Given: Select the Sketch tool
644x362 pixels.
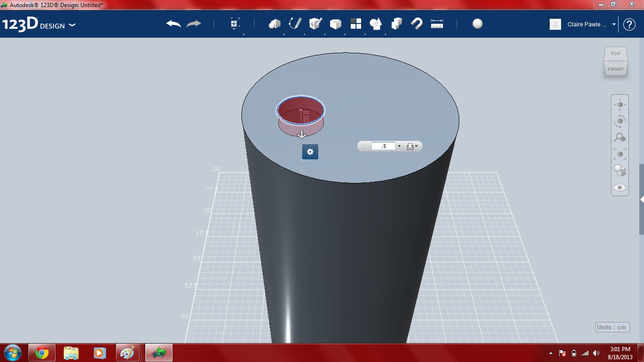Looking at the screenshot, I should (295, 24).
